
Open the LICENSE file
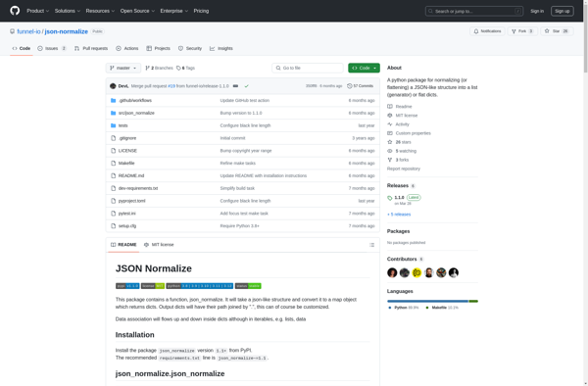127,151
